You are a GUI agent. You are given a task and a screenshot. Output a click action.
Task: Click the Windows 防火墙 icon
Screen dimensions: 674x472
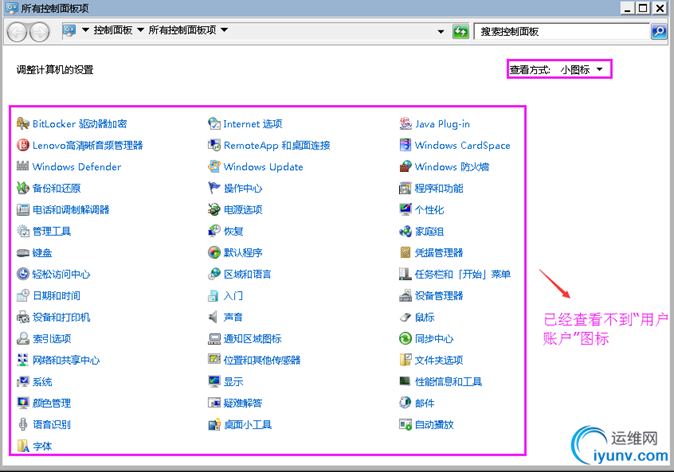405,166
